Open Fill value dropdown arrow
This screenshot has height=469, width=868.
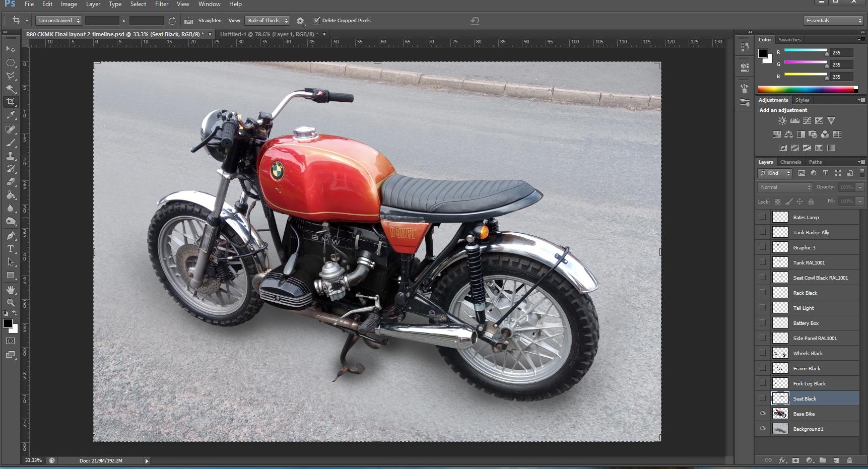tap(860, 202)
